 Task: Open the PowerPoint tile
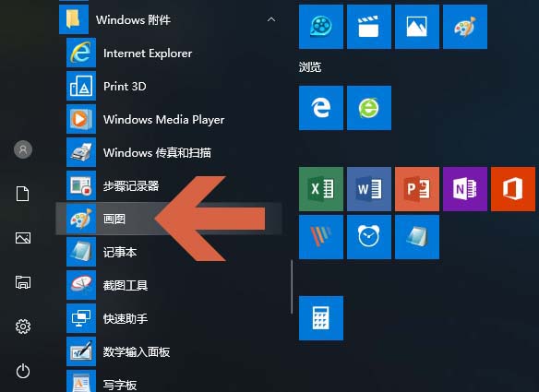[x=417, y=189]
